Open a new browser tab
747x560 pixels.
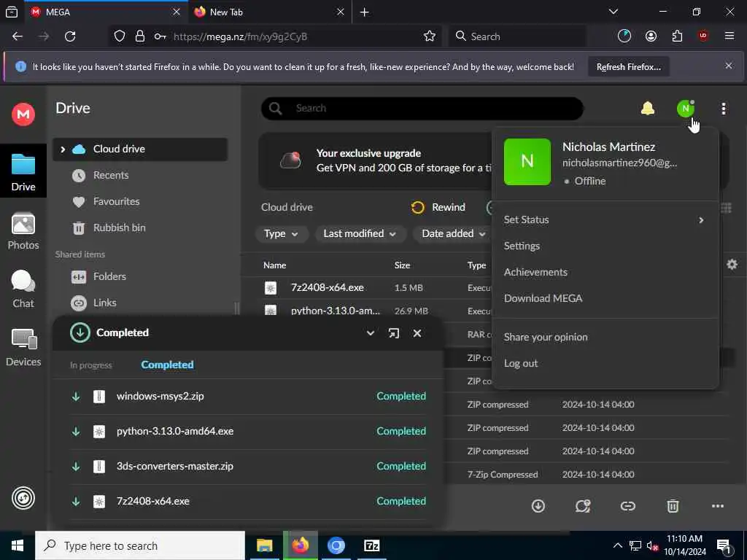point(365,12)
